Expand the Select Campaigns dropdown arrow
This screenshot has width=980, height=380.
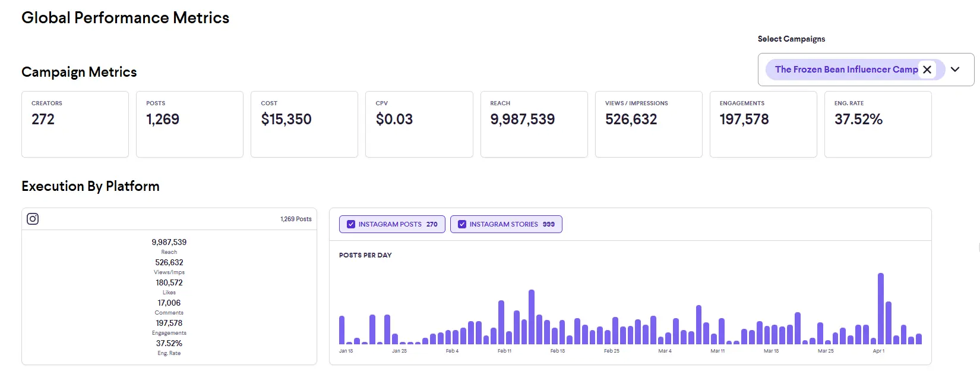pyautogui.click(x=955, y=70)
